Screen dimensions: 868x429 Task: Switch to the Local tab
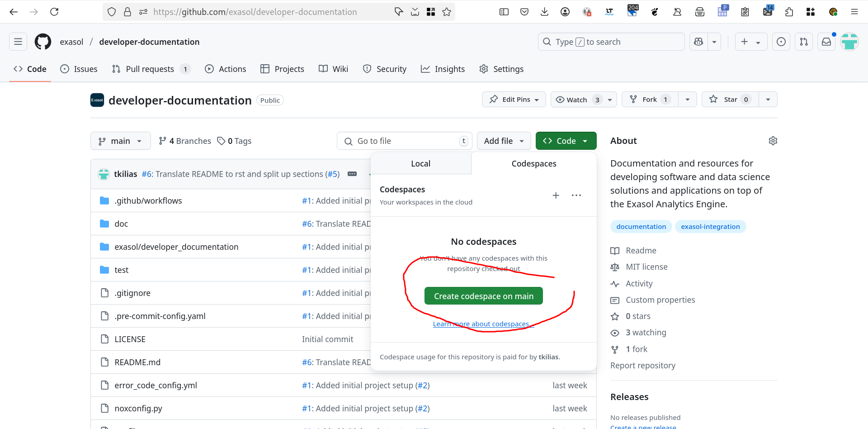pos(421,163)
